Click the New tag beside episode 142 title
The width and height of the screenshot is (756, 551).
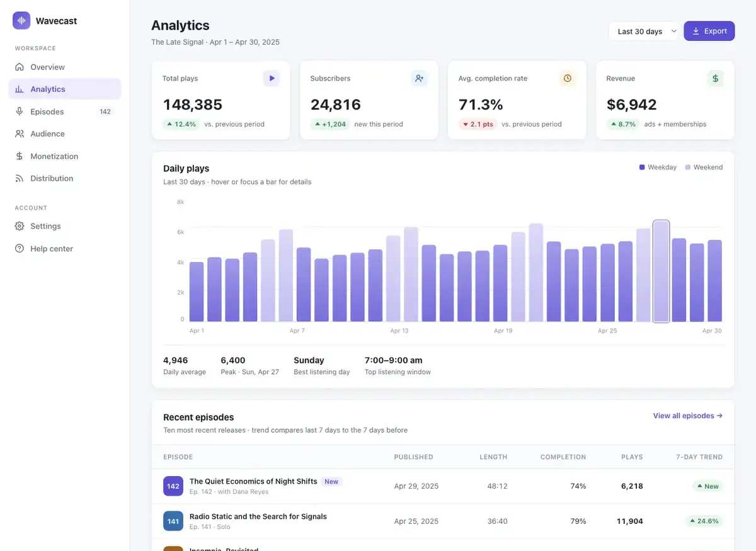[331, 482]
